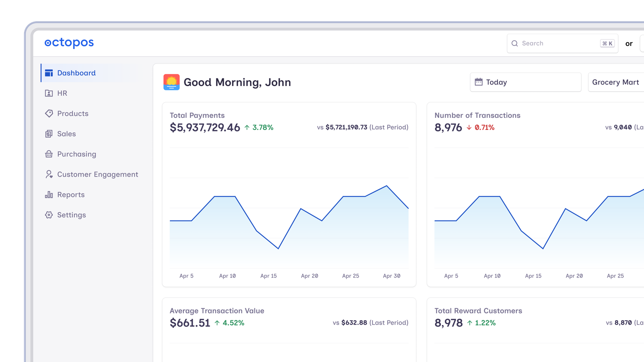Click Apr 20 label on Transactions chart
The height and width of the screenshot is (362, 644).
pyautogui.click(x=574, y=276)
